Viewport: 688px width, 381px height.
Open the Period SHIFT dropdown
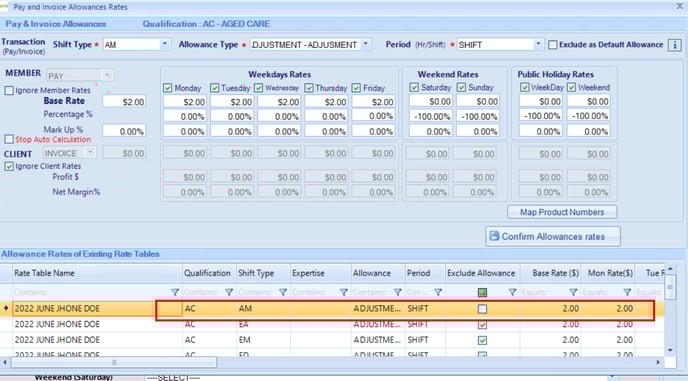click(x=538, y=44)
